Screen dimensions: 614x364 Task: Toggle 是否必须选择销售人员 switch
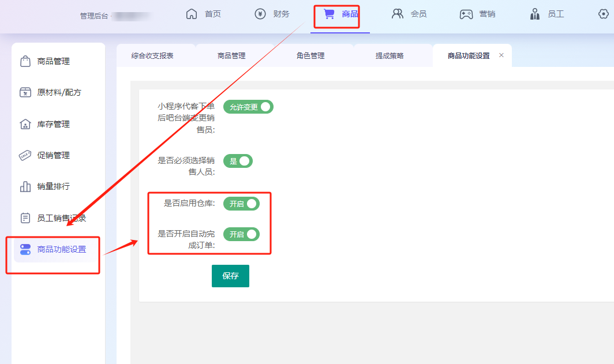pyautogui.click(x=238, y=161)
